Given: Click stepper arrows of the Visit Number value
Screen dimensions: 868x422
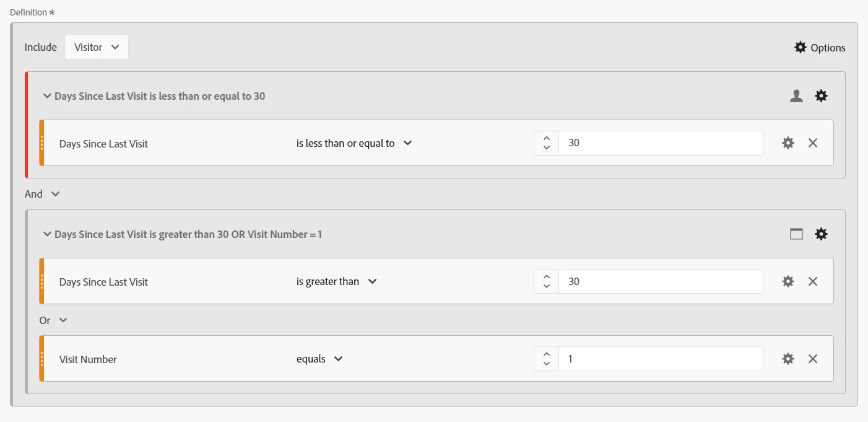Looking at the screenshot, I should click(546, 359).
